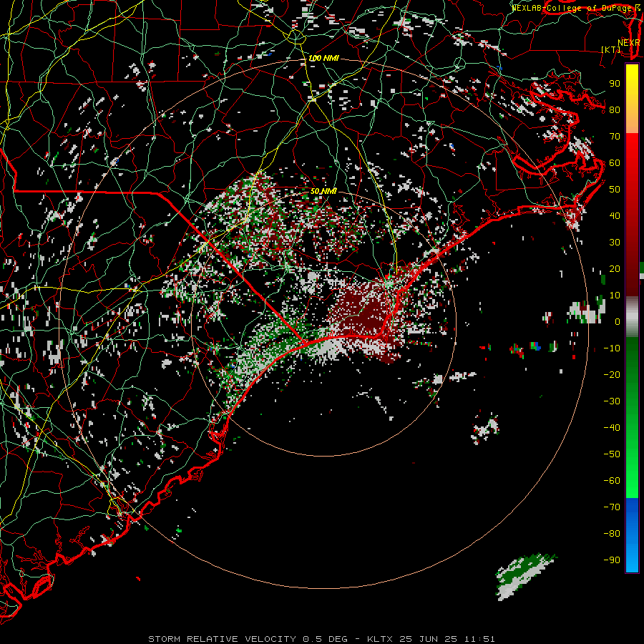Click the [KT] units label above the scale
This screenshot has width=644, height=644.
click(611, 49)
